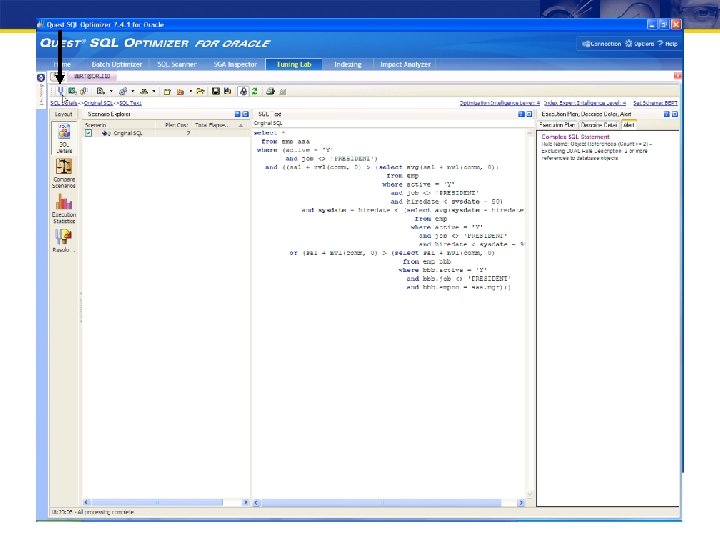This screenshot has width=720, height=540.
Task: Click the Original SQL breadcrumb link
Action: click(x=98, y=103)
